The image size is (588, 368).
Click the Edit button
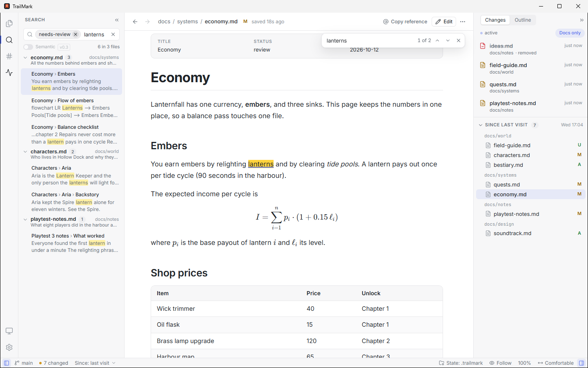coord(444,22)
